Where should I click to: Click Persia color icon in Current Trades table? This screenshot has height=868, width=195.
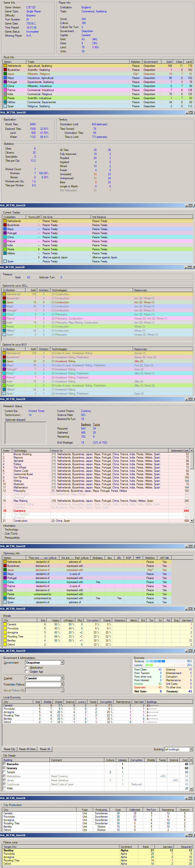pos(5,249)
